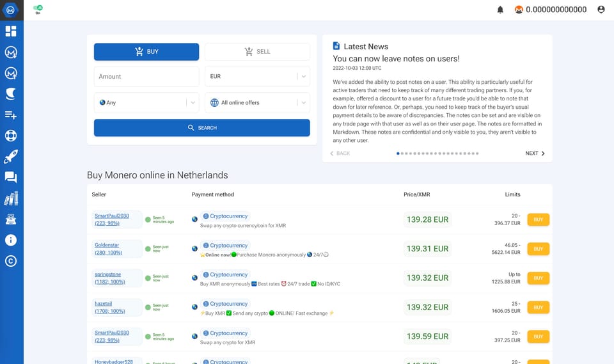Open springstone (1182; 100%) seller profile
This screenshot has height=364, width=614.
click(x=109, y=278)
